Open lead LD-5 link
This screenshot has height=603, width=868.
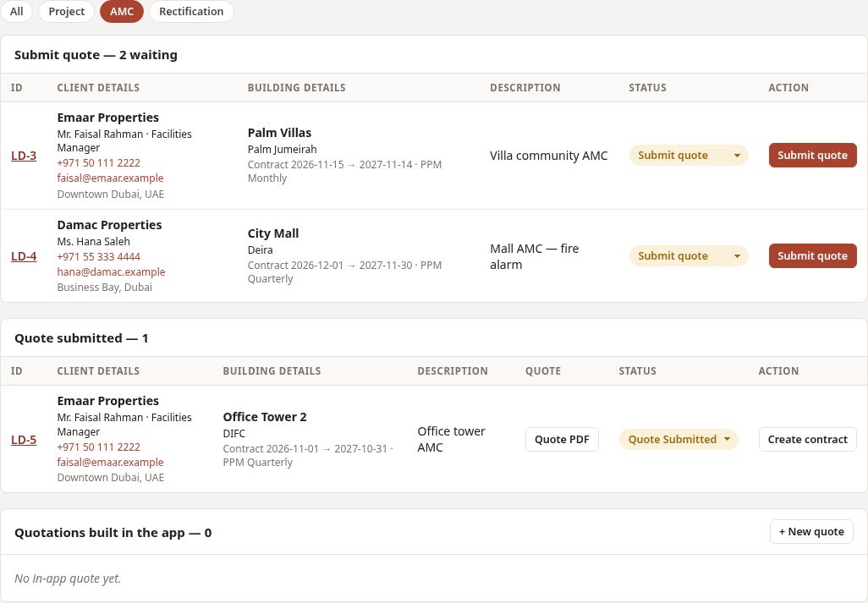(x=24, y=440)
